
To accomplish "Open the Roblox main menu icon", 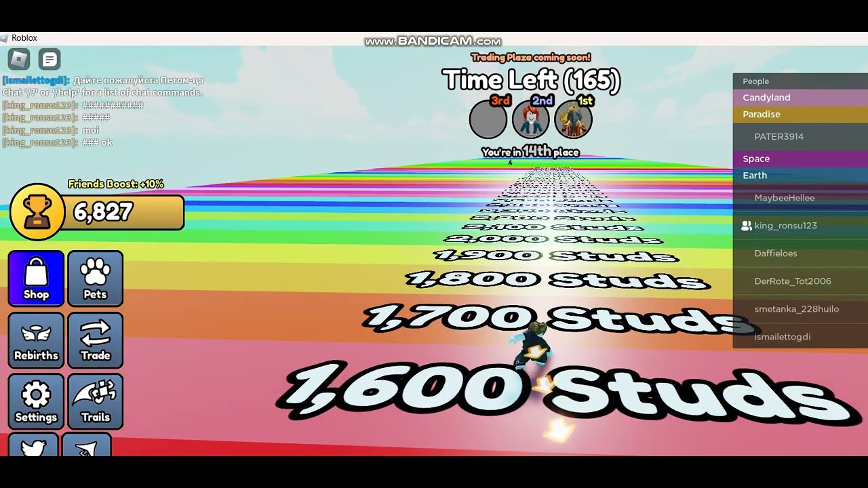I will tap(19, 60).
